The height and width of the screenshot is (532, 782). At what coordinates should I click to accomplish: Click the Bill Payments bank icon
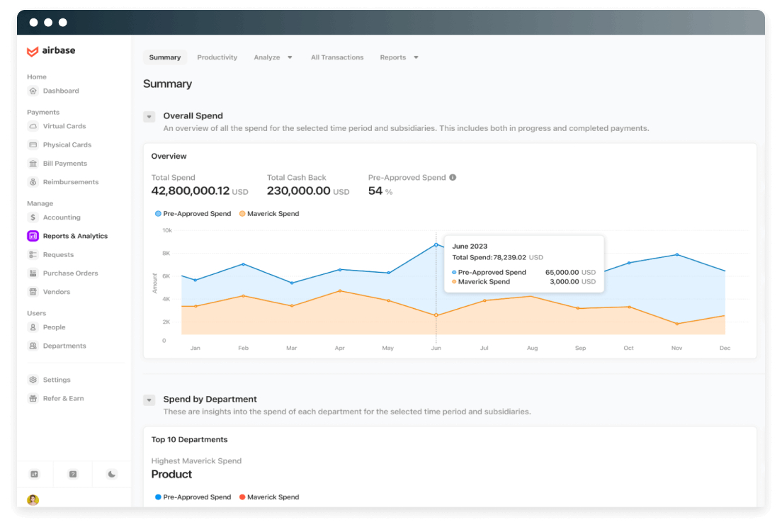(33, 164)
